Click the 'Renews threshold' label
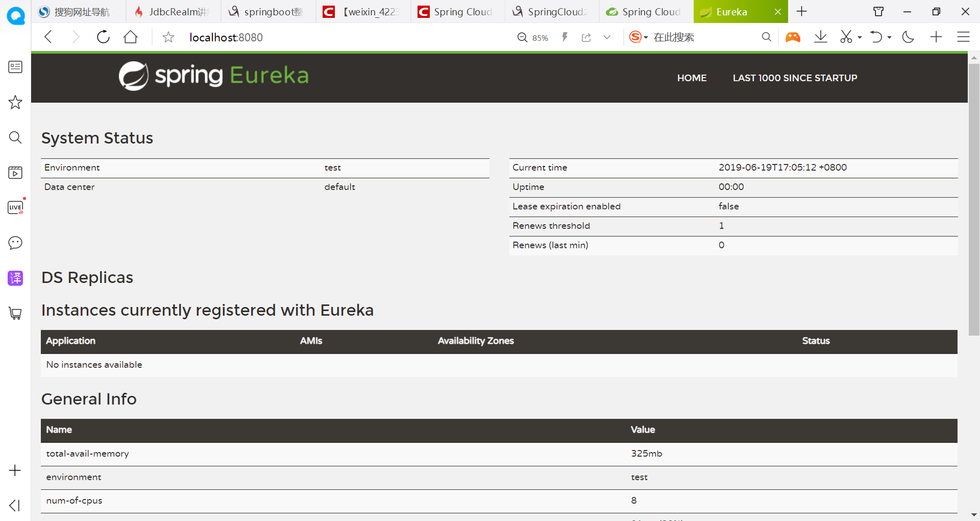Screen dimensions: 980x521 [x=551, y=226]
